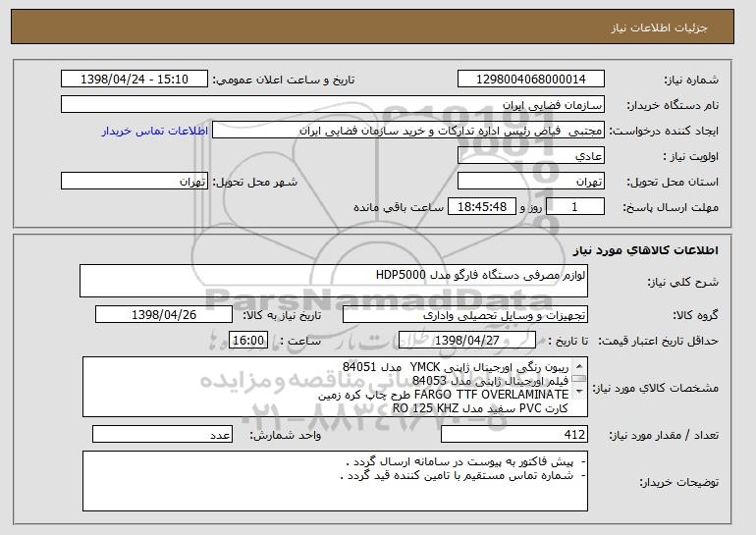Click the remaining days field showing 1
The image size is (756, 535).
574,207
